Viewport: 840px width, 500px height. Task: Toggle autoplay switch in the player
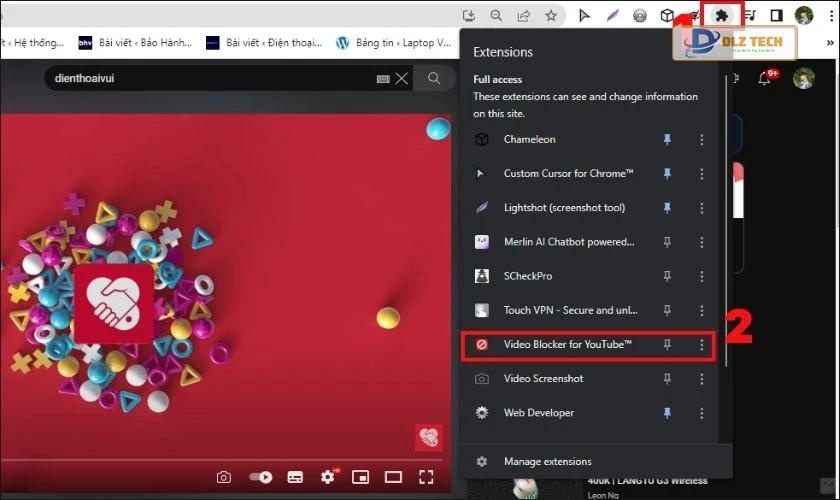coord(261,477)
